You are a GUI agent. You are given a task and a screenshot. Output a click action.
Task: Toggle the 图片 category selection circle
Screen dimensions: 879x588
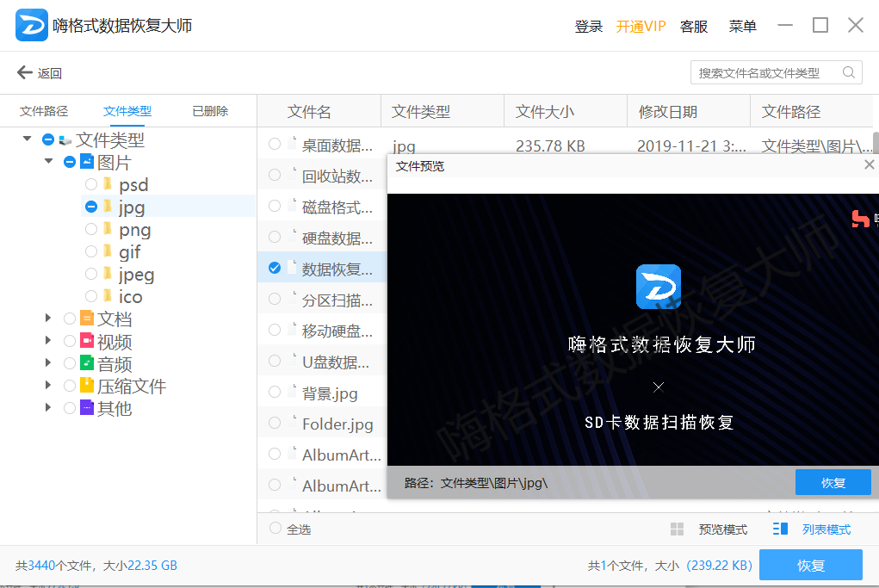tap(70, 162)
